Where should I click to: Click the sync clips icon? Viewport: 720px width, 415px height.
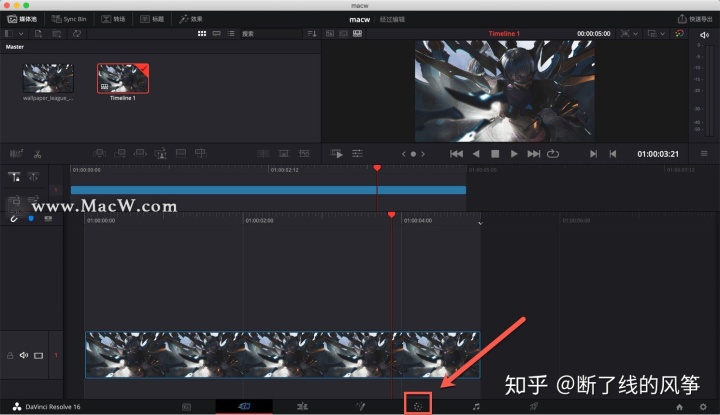click(77, 34)
